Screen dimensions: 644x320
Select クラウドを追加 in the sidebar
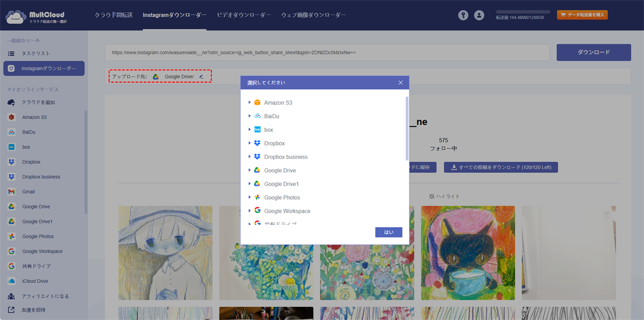coord(39,102)
